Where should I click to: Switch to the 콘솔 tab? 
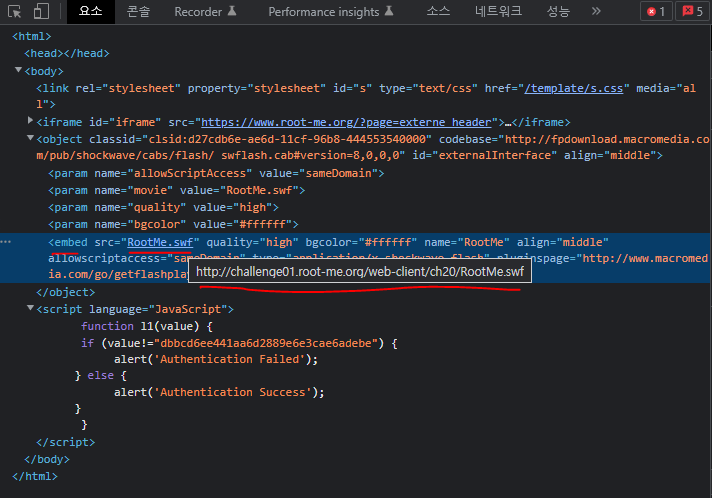[138, 11]
